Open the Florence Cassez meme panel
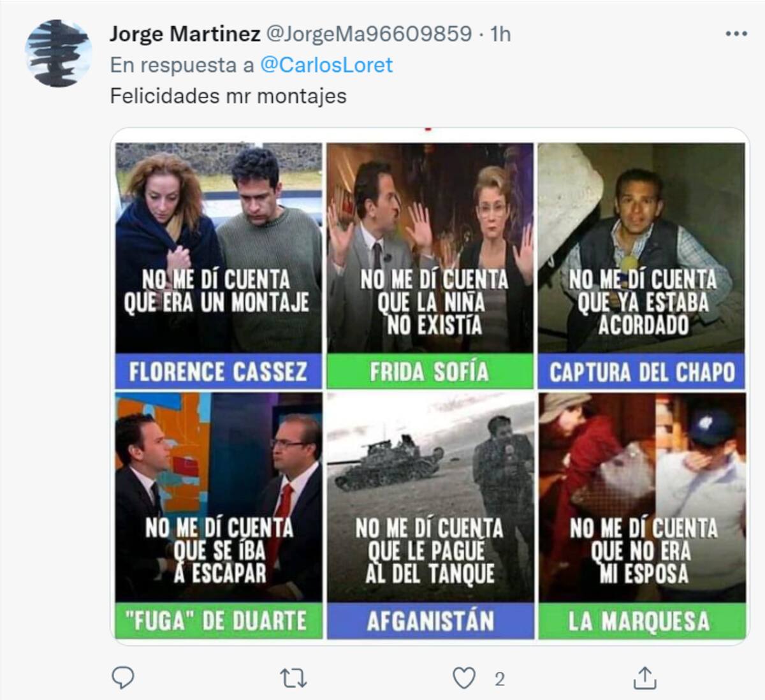The width and height of the screenshot is (765, 700). 219,266
